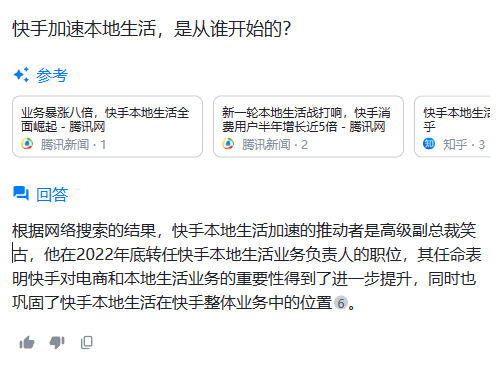Copy the answer with the copy icon
Screen dimensions: 500x376
point(87,342)
